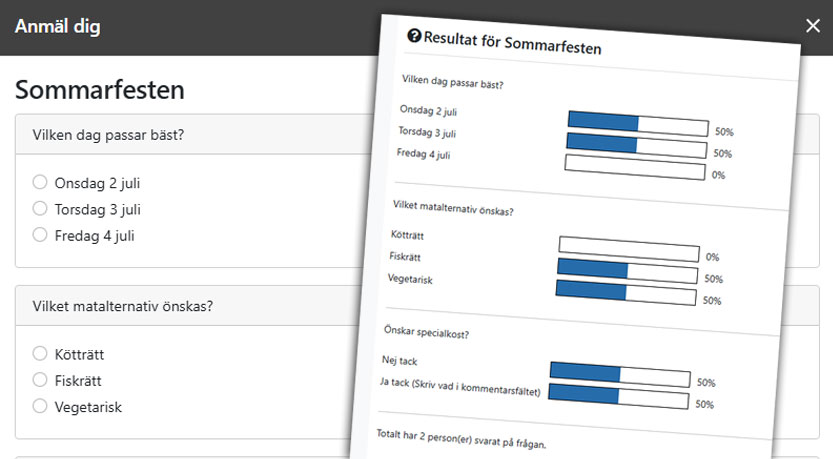Choose Fredag 4 juli option

tap(40, 235)
